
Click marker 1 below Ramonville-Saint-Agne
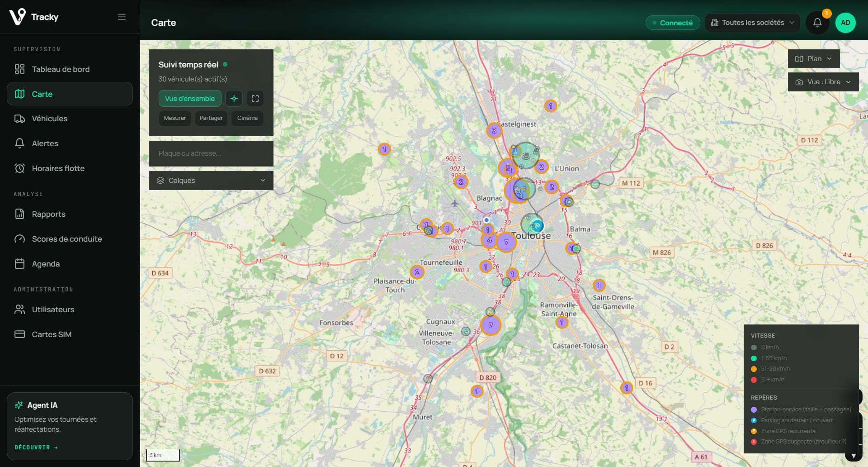tap(562, 323)
